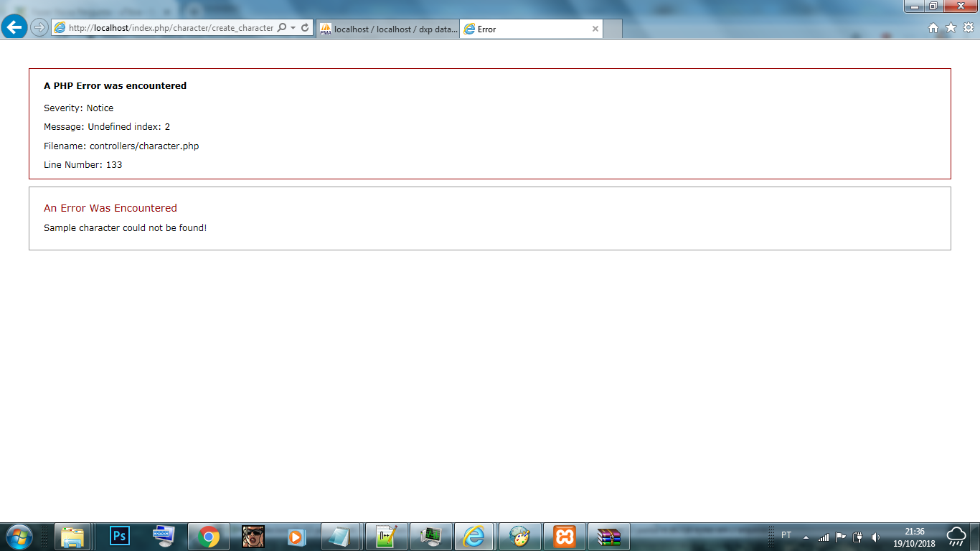Close the Error tab
This screenshot has height=551, width=980.
click(595, 29)
